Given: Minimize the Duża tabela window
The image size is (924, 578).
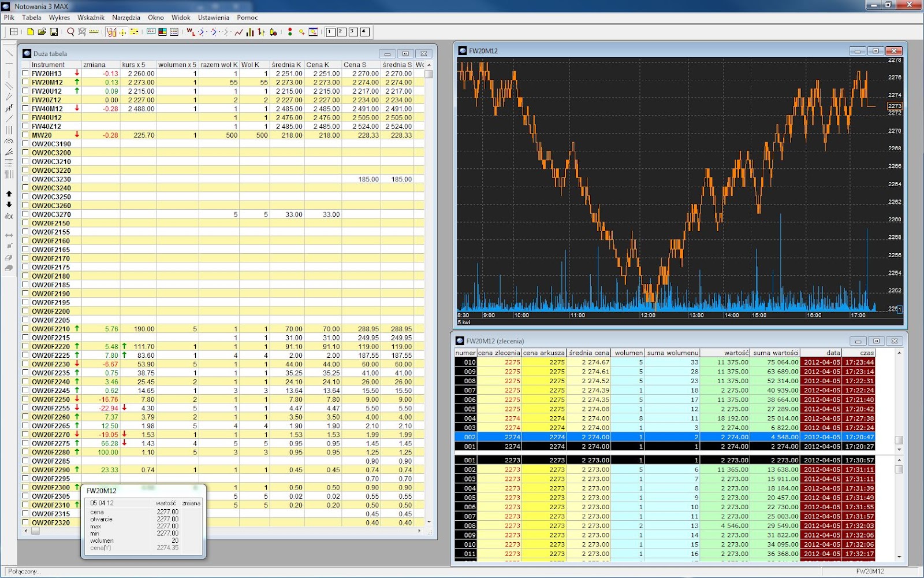Looking at the screenshot, I should [387, 54].
